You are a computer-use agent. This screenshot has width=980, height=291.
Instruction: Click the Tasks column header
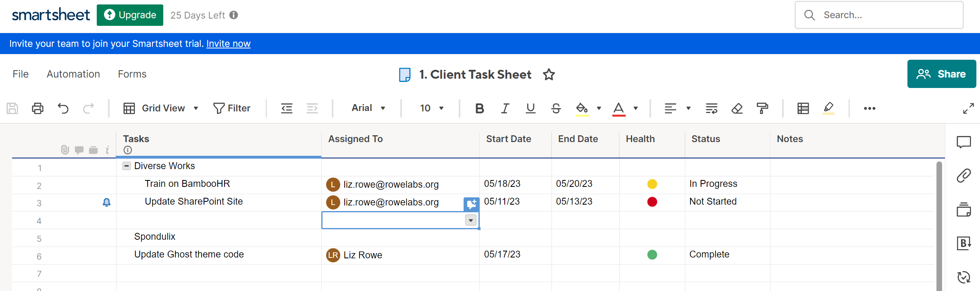click(x=219, y=140)
